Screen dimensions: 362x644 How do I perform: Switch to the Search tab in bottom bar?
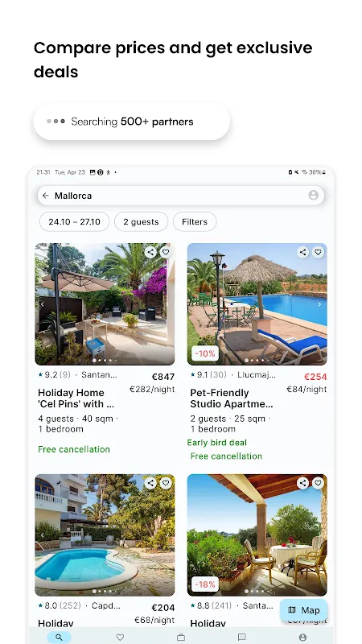point(59,638)
